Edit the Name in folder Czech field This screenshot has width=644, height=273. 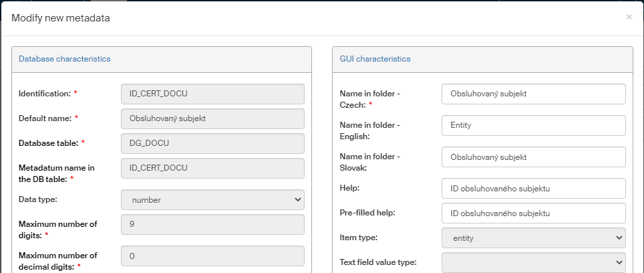point(533,94)
